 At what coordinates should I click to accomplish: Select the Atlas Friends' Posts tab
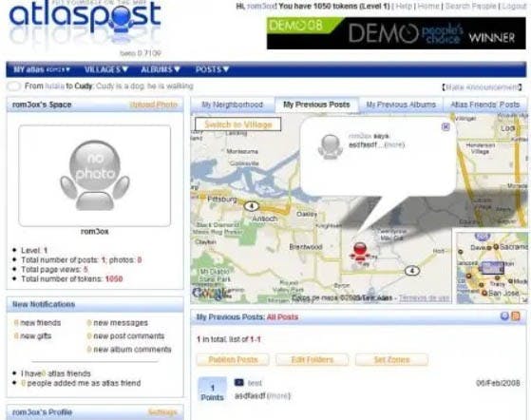tap(485, 105)
